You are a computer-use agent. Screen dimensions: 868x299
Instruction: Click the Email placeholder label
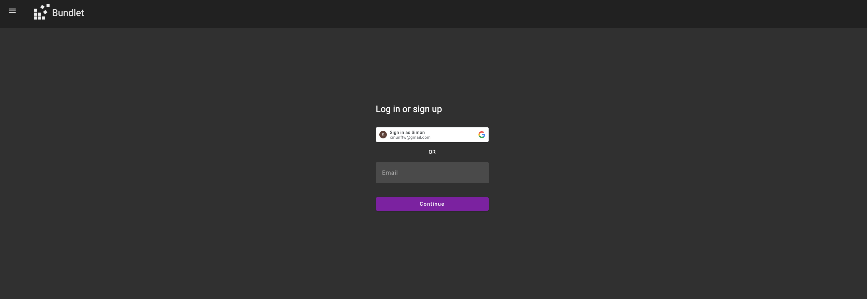390,173
